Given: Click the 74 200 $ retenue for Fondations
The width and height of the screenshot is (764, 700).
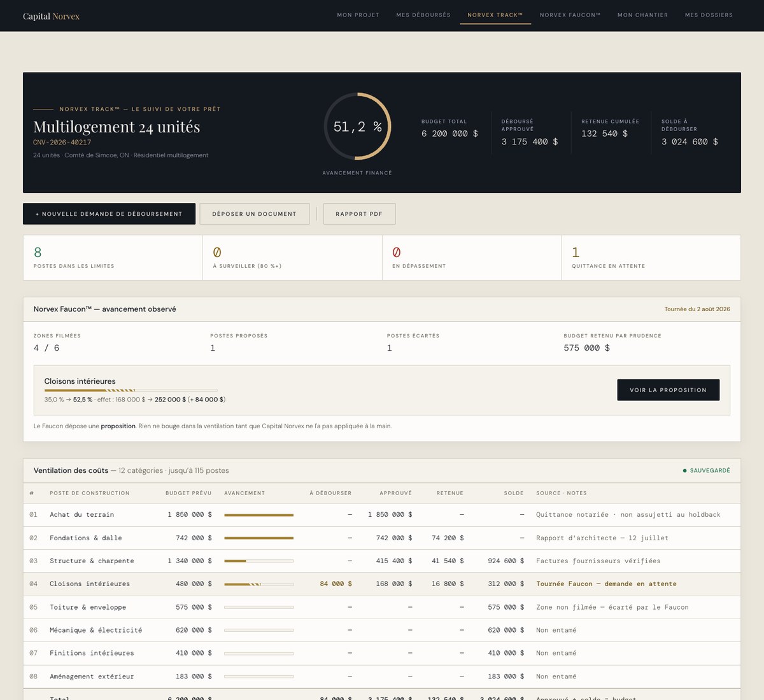Looking at the screenshot, I should tap(448, 538).
